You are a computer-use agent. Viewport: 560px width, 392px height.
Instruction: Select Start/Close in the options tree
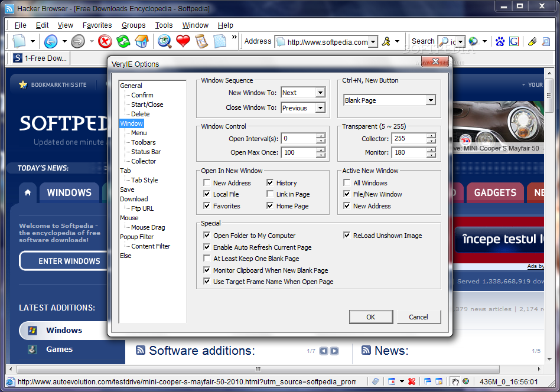click(147, 104)
